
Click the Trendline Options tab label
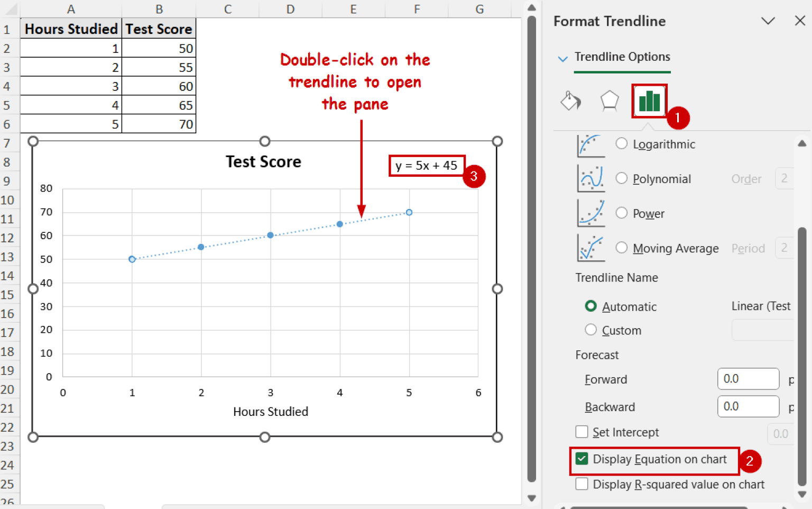(622, 57)
